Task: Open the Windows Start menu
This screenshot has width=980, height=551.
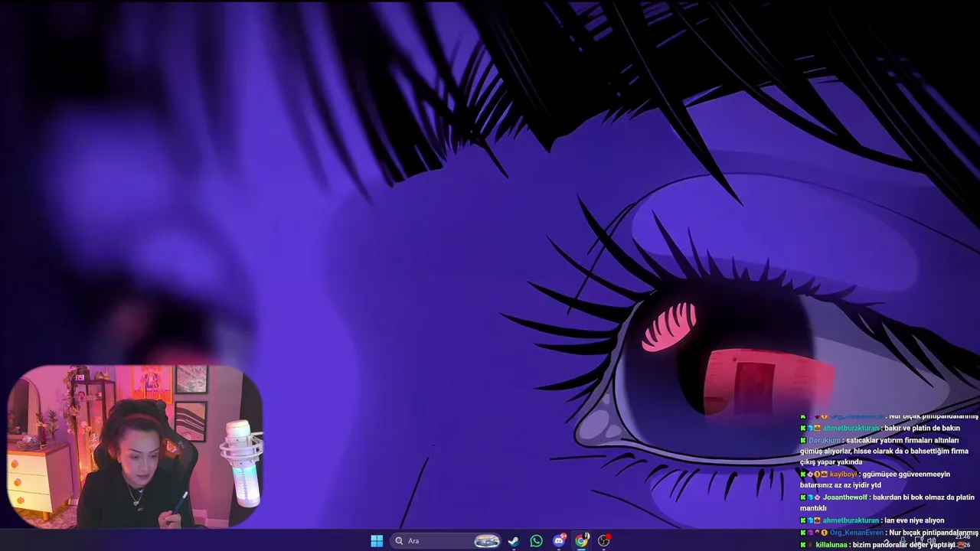Action: pyautogui.click(x=377, y=541)
